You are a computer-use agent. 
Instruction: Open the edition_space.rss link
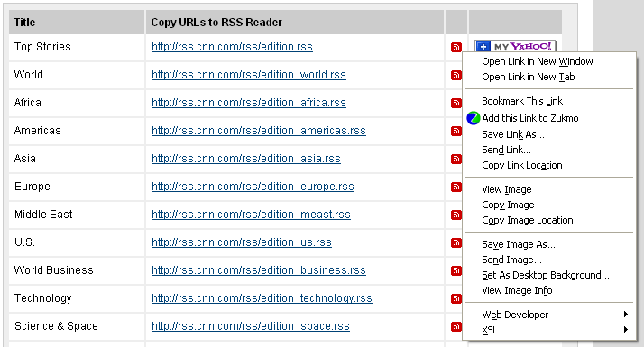click(x=251, y=326)
